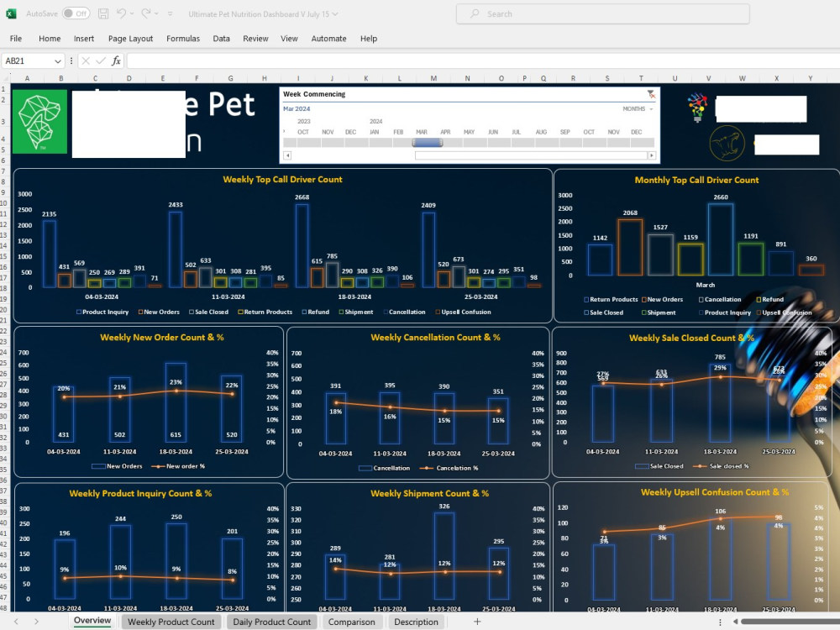Click Weekly Shipment Count & % title
The width and height of the screenshot is (840, 630).
[429, 493]
